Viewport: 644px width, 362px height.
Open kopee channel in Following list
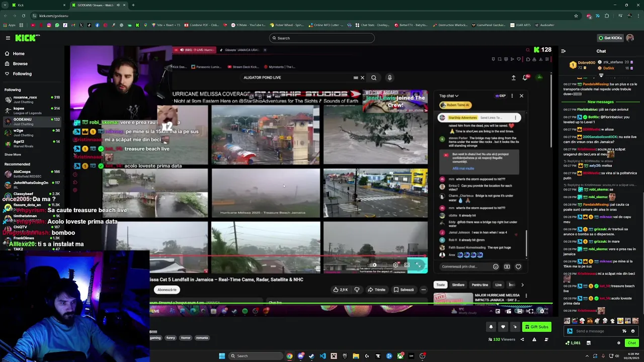click(x=32, y=110)
